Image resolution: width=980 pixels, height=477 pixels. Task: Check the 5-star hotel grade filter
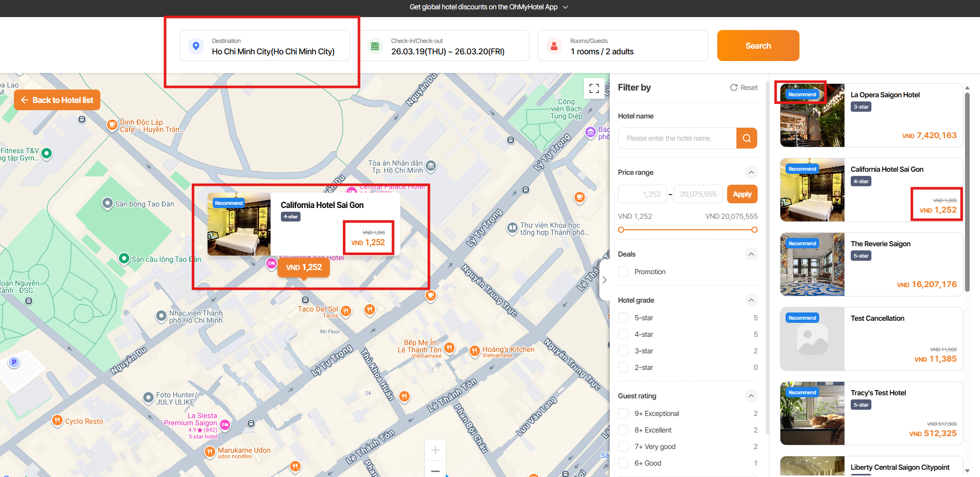point(623,318)
